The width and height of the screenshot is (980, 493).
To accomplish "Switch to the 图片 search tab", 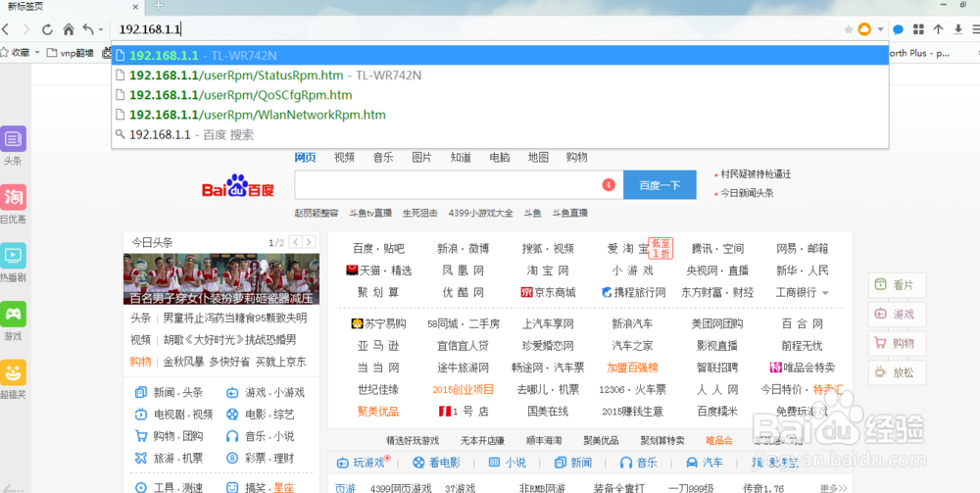I will pyautogui.click(x=421, y=158).
